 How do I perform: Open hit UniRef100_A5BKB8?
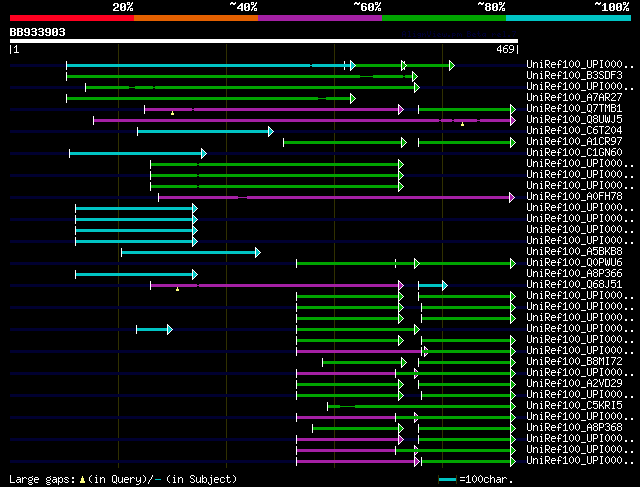click(x=574, y=251)
